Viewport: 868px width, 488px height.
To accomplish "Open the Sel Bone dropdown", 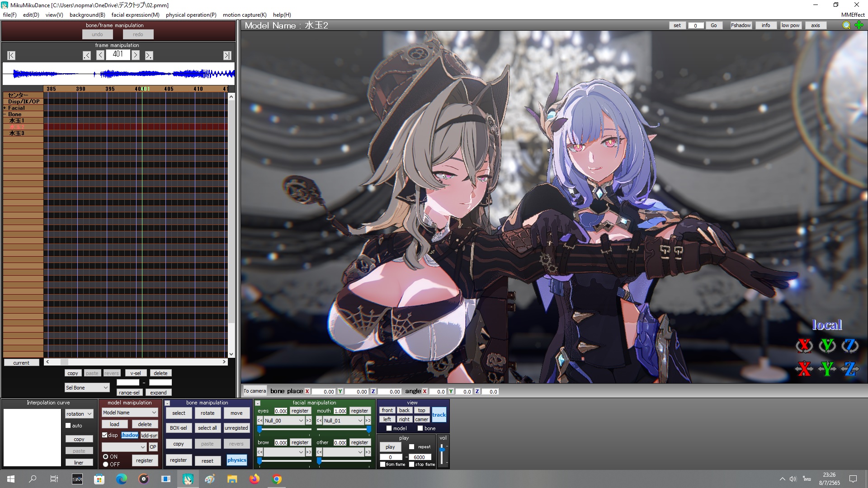I will click(86, 387).
